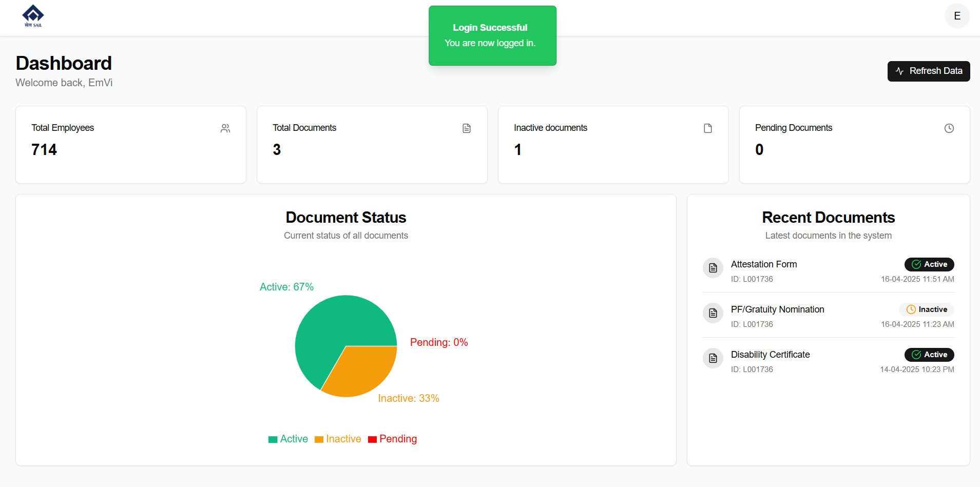The height and width of the screenshot is (487, 980).
Task: Open the E profile avatar menu
Action: (957, 16)
